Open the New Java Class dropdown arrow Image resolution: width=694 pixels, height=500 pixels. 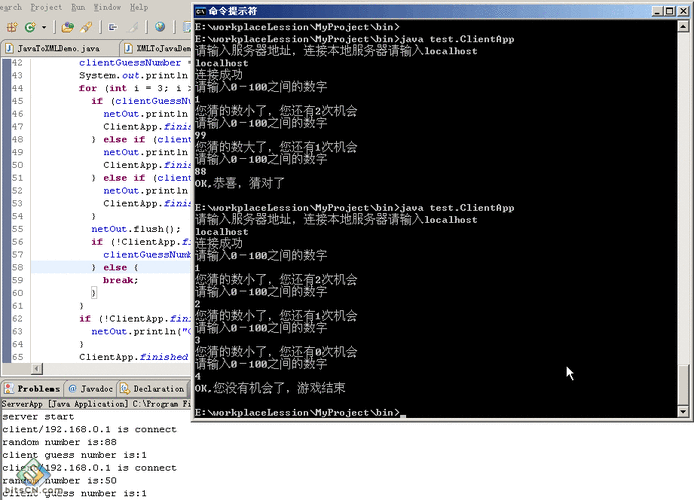point(44,27)
